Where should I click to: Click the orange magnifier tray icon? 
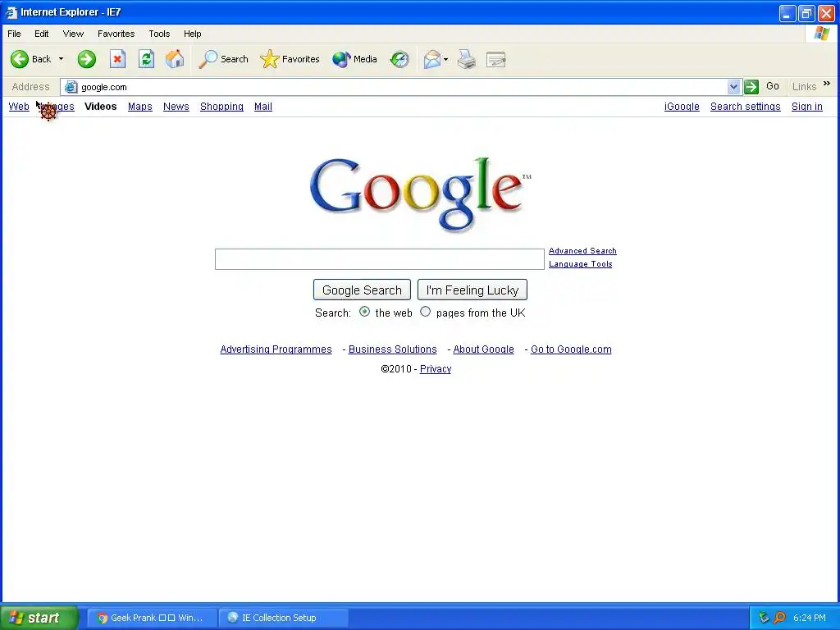coord(780,618)
